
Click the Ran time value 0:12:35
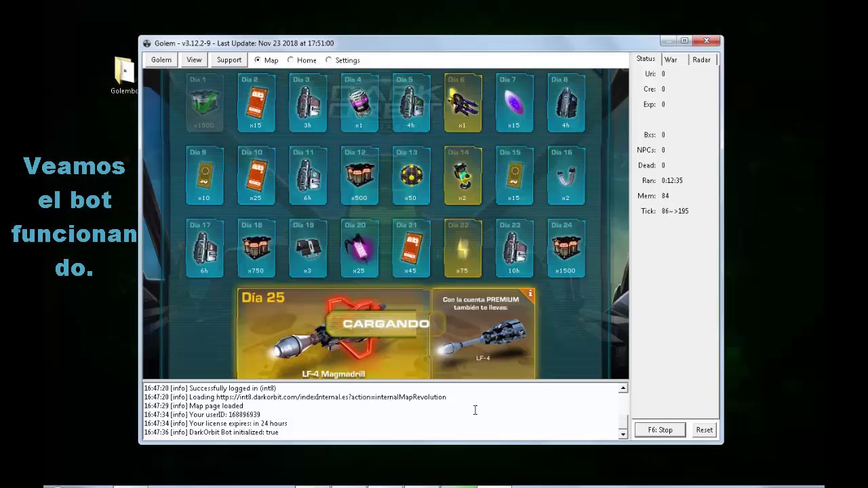(672, 181)
